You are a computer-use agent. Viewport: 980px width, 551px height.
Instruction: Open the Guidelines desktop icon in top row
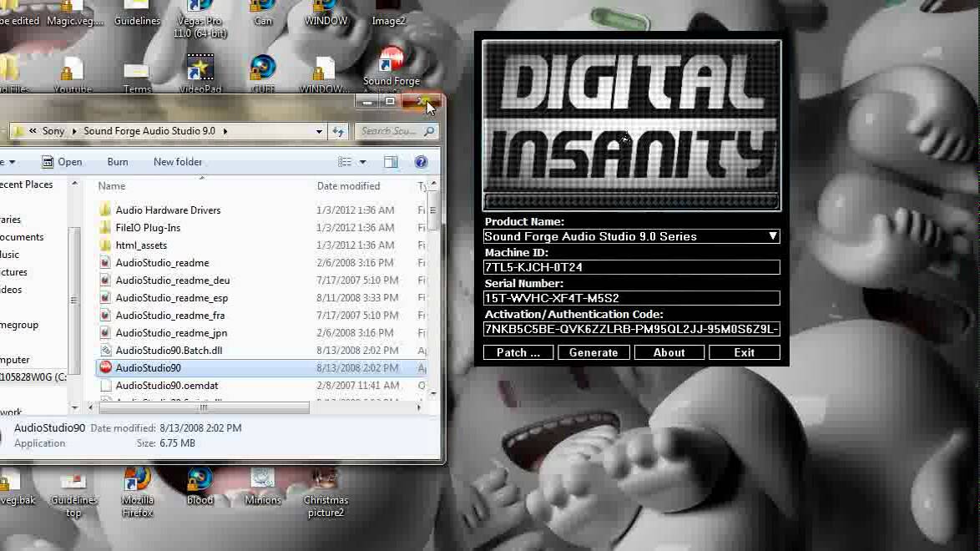(138, 13)
